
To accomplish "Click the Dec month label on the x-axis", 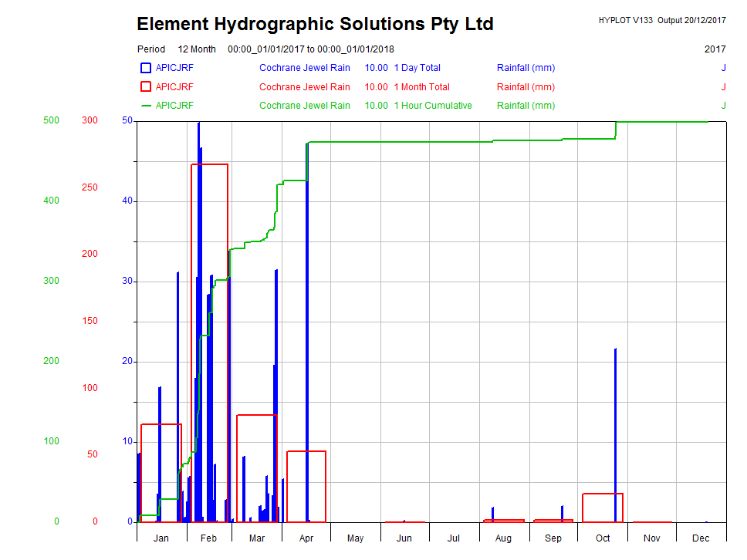I will pos(701,538).
